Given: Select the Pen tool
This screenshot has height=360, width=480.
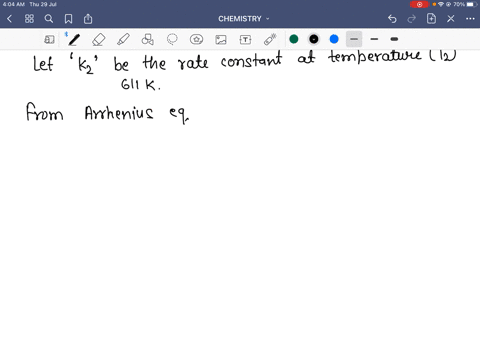Looking at the screenshot, I should pyautogui.click(x=74, y=39).
